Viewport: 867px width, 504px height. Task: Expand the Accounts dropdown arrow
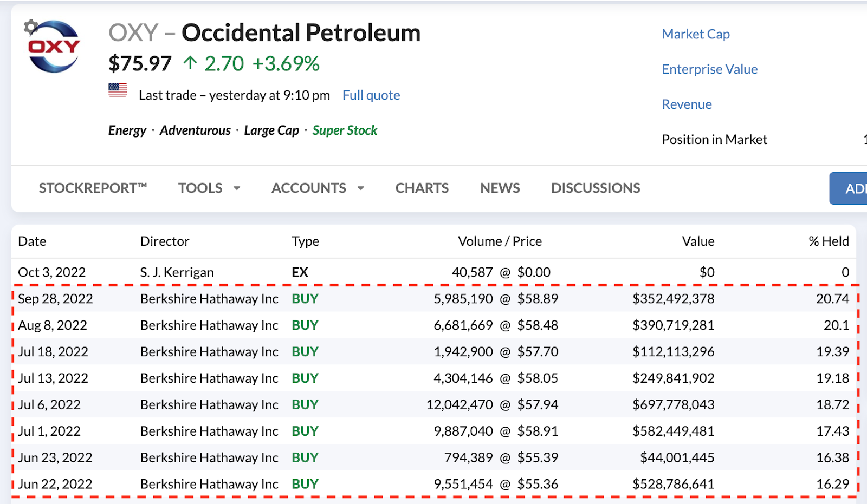[361, 188]
